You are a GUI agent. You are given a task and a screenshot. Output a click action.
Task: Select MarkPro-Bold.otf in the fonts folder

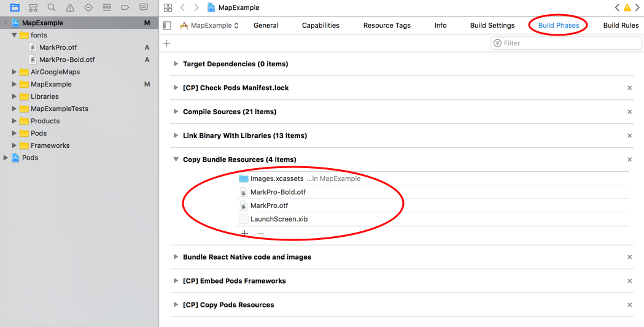coord(67,60)
